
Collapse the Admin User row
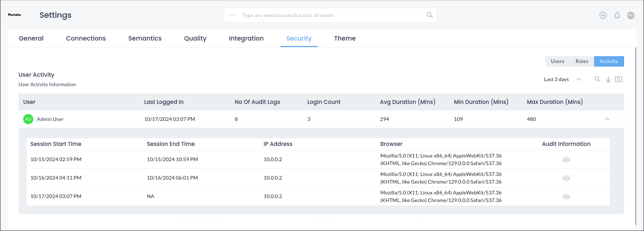tap(607, 119)
